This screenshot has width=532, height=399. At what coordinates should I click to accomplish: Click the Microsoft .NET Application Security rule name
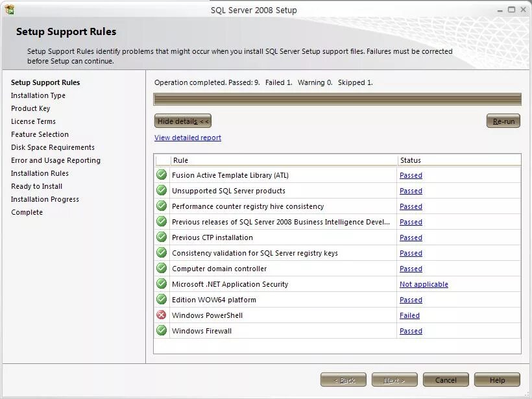pyautogui.click(x=230, y=284)
